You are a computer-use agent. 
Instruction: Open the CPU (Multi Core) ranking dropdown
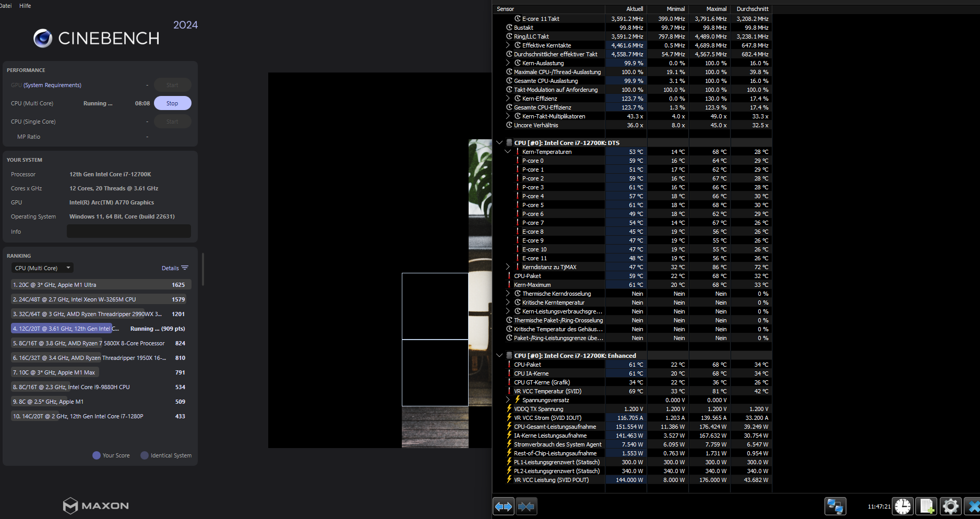[x=42, y=268]
